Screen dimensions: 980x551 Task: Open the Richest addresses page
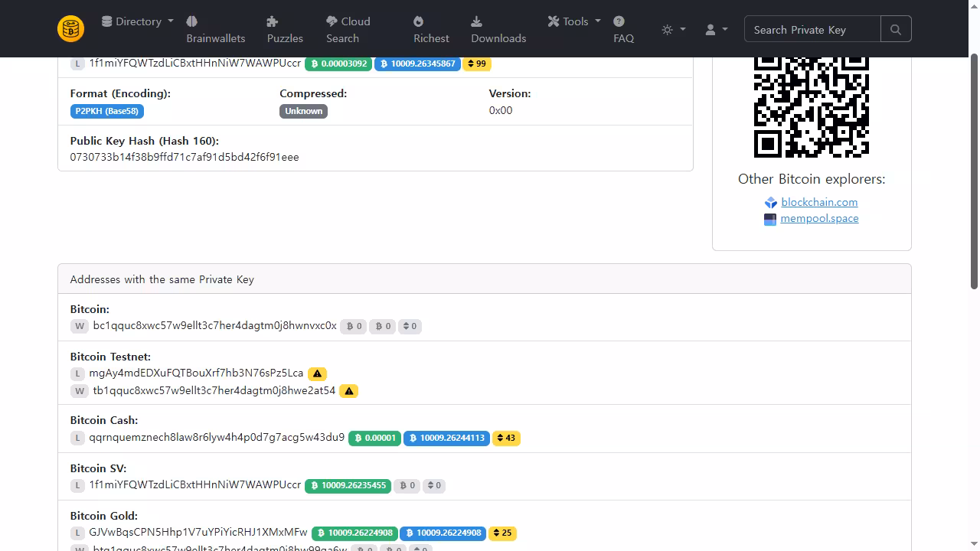[432, 30]
